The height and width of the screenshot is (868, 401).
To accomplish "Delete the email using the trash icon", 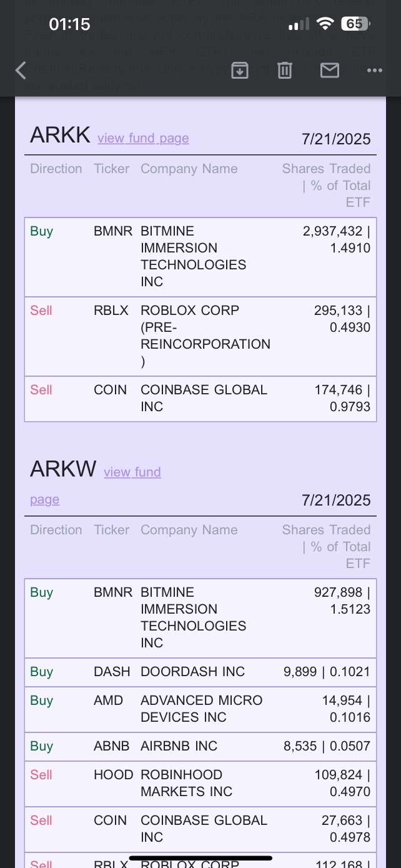I will click(285, 71).
